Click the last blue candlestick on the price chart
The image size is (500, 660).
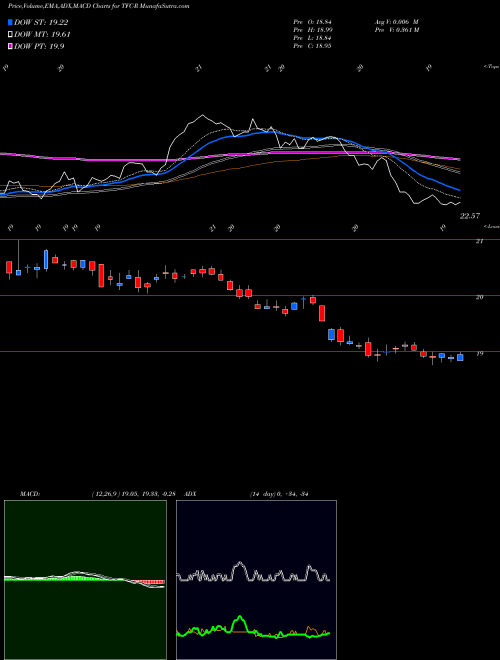460,357
